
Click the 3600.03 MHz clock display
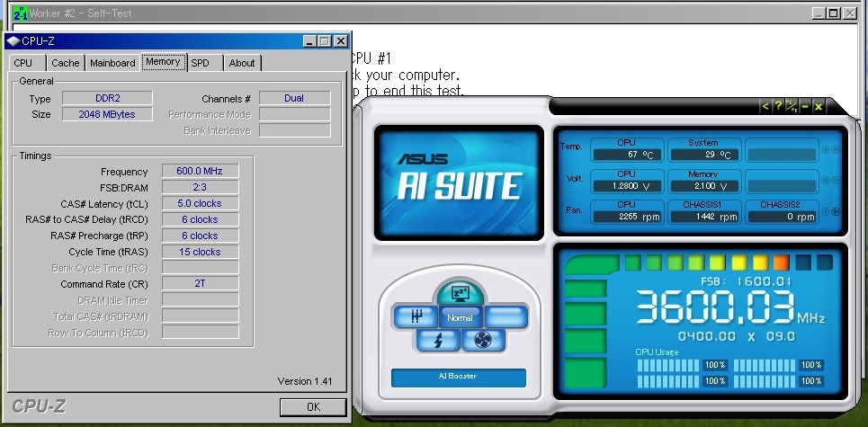coord(729,308)
